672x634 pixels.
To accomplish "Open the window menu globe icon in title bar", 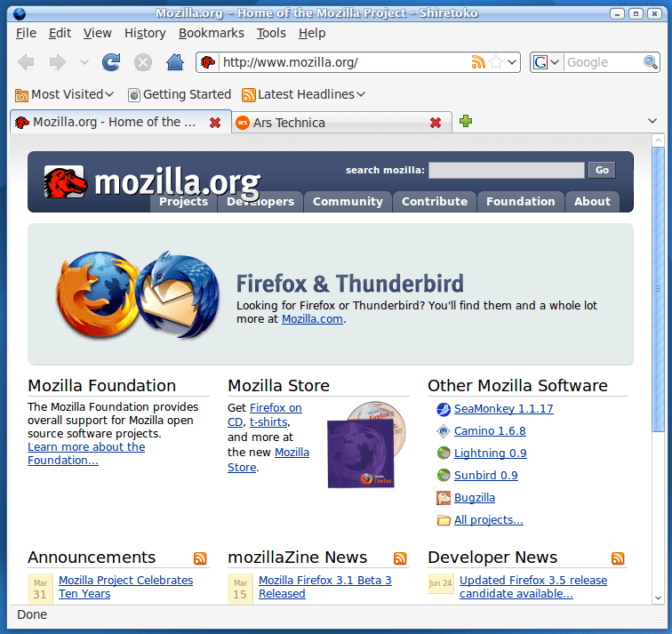I will click(20, 14).
